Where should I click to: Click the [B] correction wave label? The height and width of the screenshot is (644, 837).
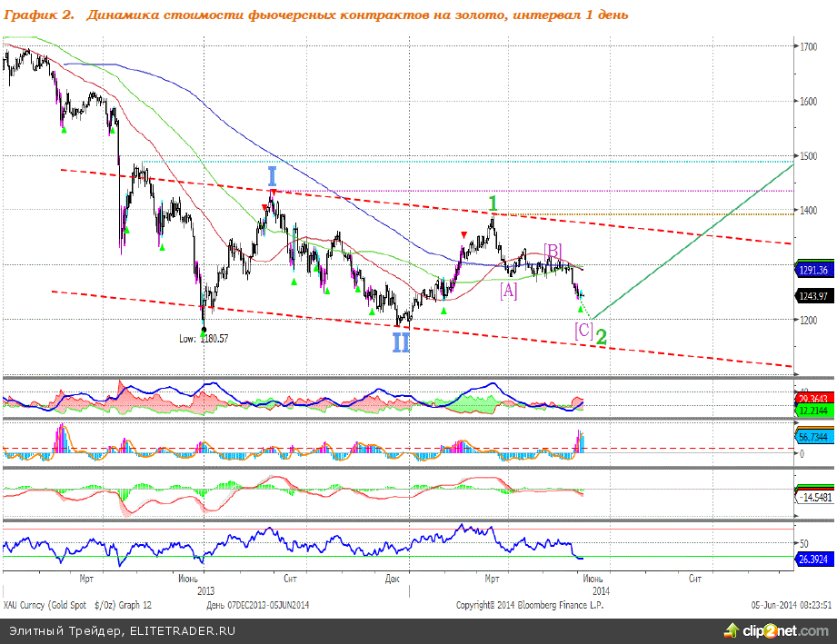553,250
